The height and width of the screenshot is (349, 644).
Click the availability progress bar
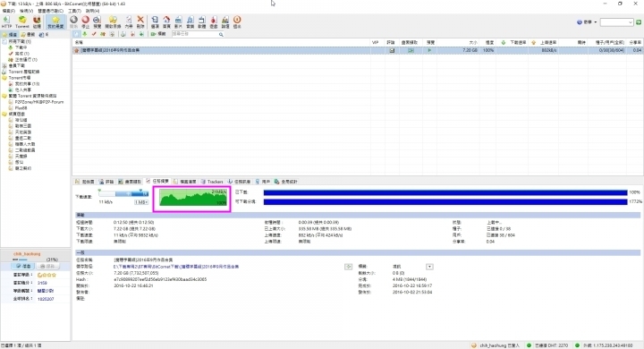(445, 202)
